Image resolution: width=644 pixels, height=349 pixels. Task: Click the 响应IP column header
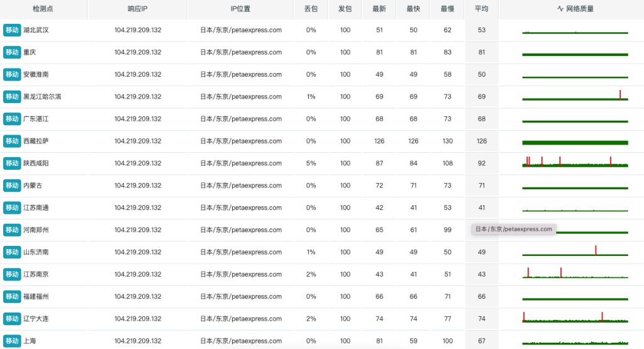[138, 9]
